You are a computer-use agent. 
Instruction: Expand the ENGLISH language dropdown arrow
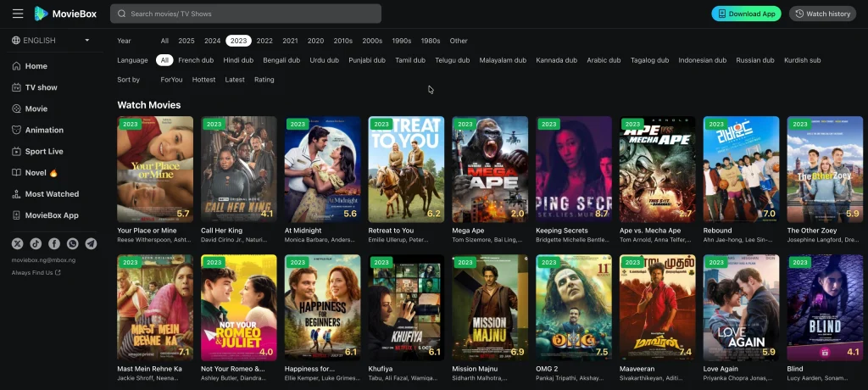coord(87,41)
